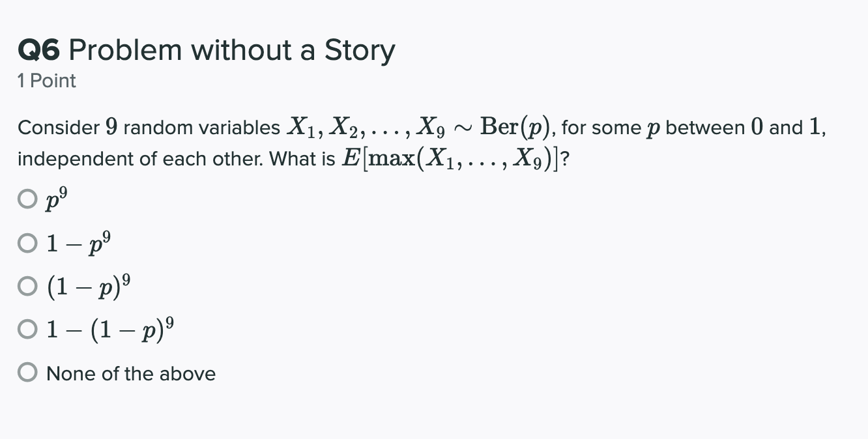Select the (1 − p)⁹ option
The height and width of the screenshot is (439, 868).
tap(27, 285)
